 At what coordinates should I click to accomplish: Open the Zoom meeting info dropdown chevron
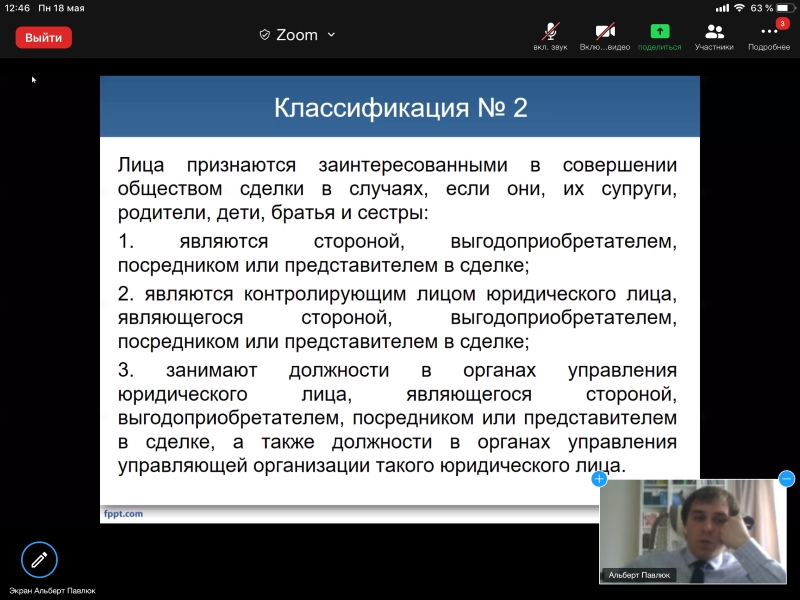pyautogui.click(x=331, y=35)
